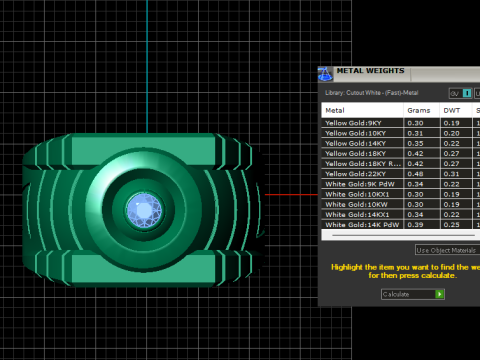The width and height of the screenshot is (480, 360).
Task: Select the Yellow Gold:9KY row
Action: click(x=401, y=123)
